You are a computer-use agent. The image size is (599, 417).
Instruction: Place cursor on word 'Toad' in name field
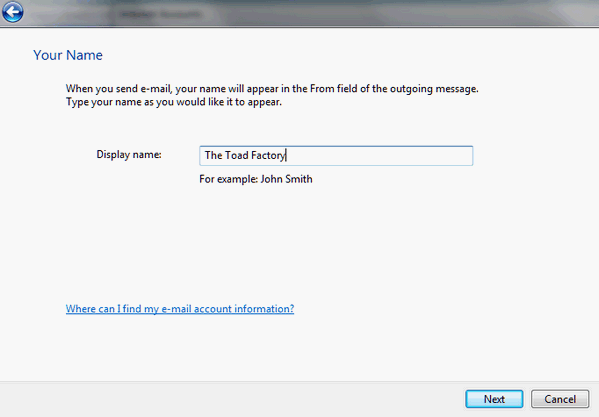click(x=236, y=155)
